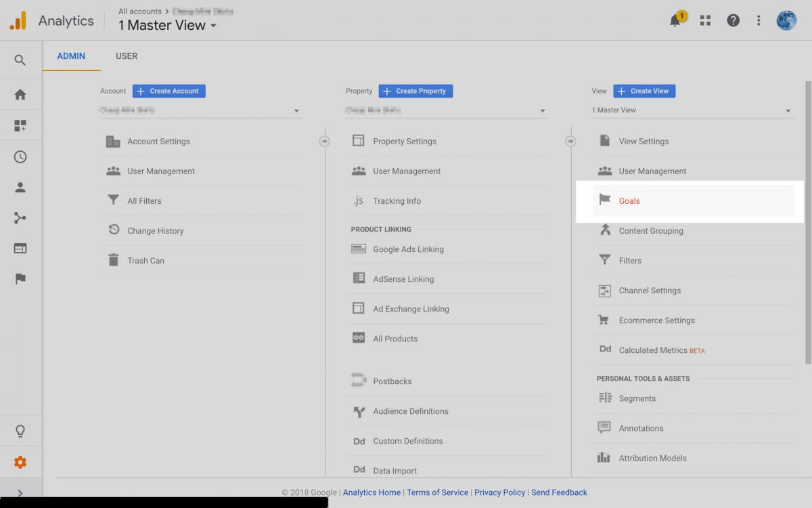The height and width of the screenshot is (508, 812).
Task: Click the Admin gear icon in sidebar
Action: pyautogui.click(x=20, y=463)
